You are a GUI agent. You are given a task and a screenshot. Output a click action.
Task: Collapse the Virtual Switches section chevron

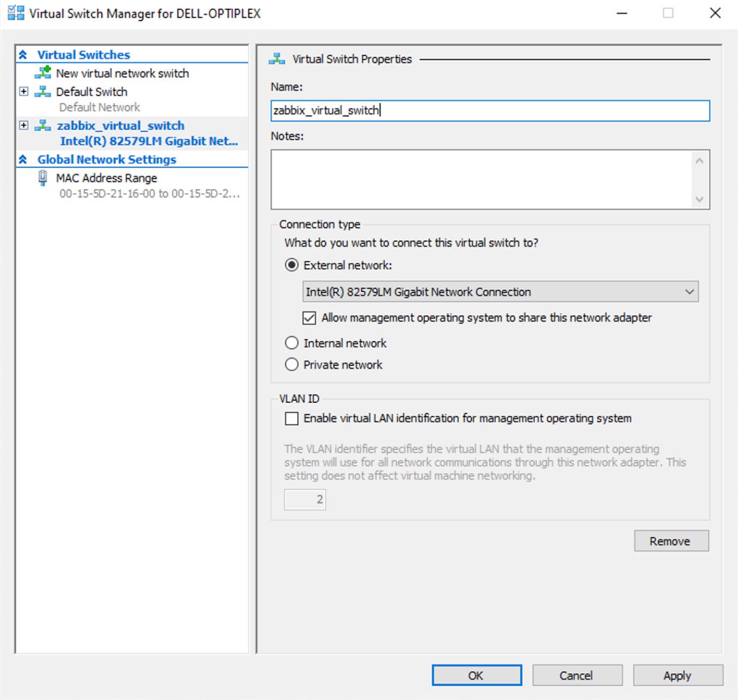point(23,55)
